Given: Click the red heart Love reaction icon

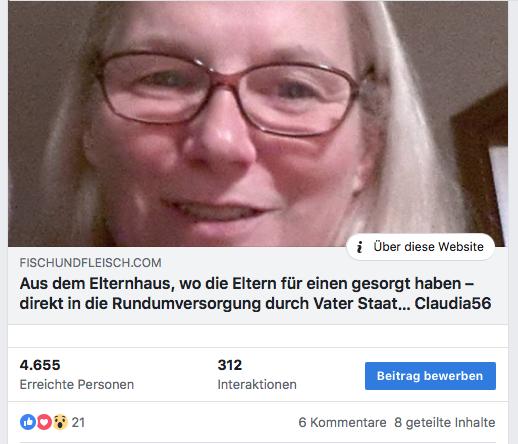Looking at the screenshot, I should click(x=44, y=422).
